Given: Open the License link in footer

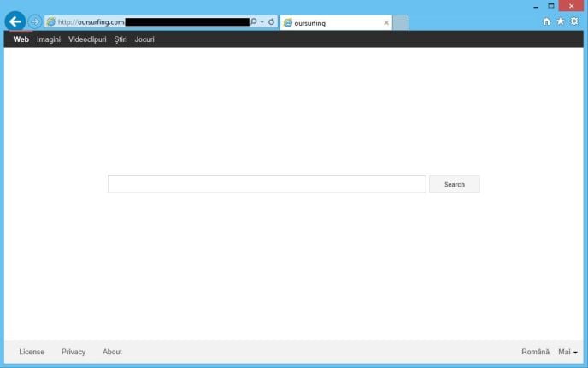Looking at the screenshot, I should coord(32,352).
